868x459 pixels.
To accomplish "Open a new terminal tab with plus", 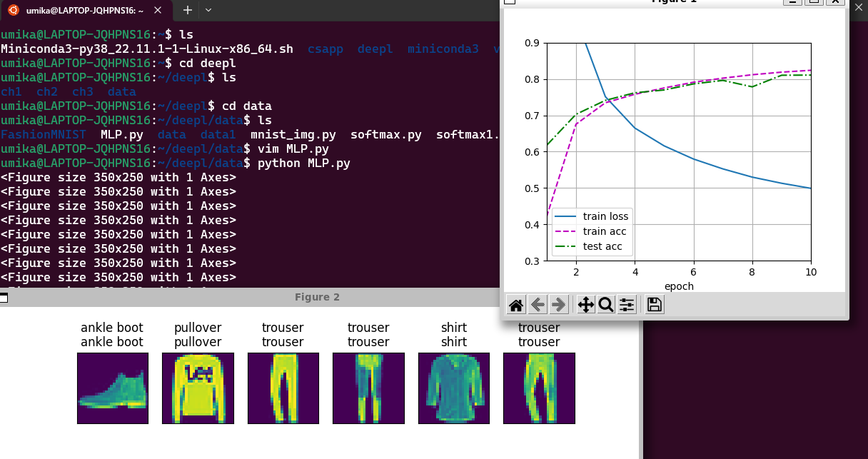I will tap(187, 11).
